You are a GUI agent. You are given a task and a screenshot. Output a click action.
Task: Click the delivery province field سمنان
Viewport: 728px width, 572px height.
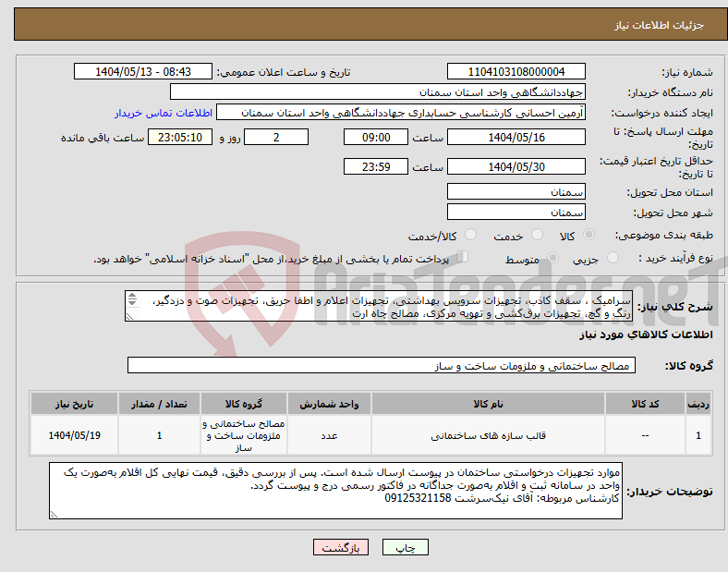[516, 192]
